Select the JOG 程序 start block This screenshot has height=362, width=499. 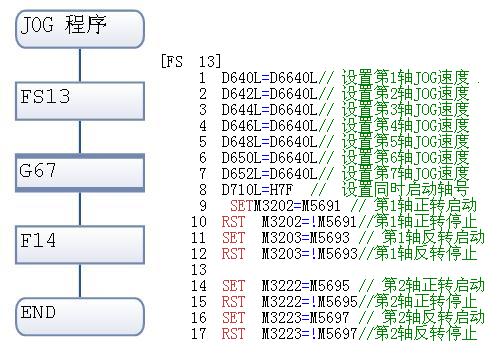tap(80, 29)
